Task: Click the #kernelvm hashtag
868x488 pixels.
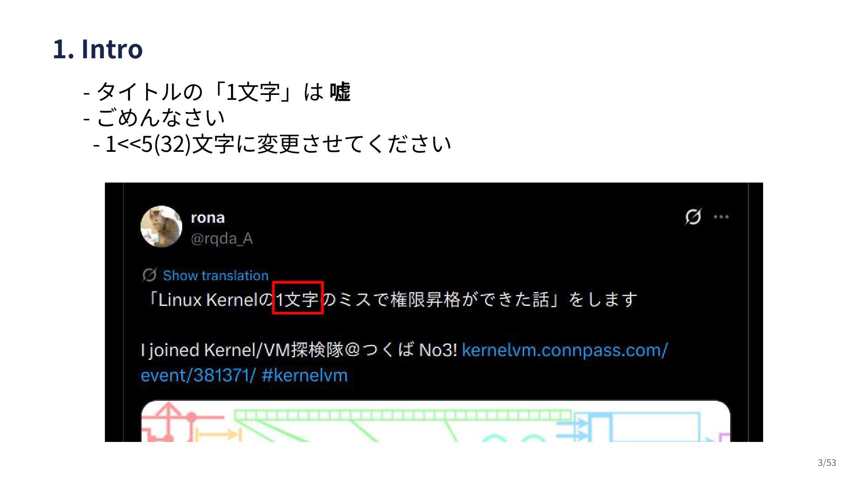Action: (x=305, y=375)
